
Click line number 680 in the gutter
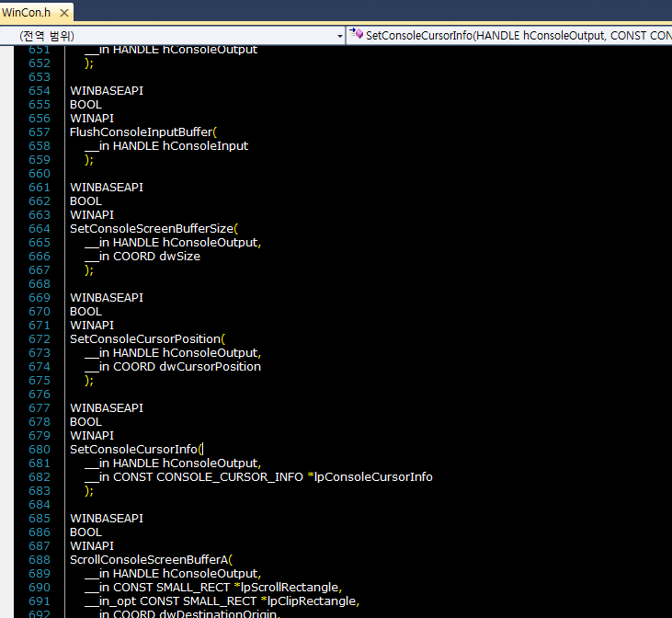(39, 450)
